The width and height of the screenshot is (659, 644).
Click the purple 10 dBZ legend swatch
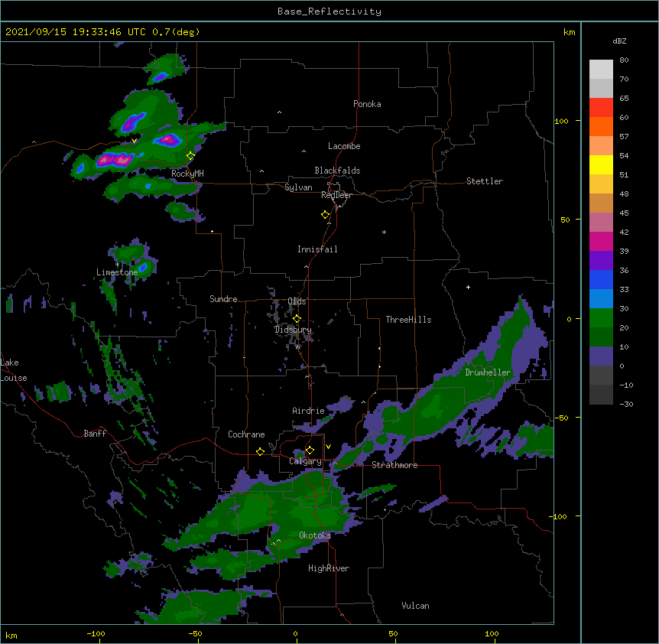tap(601, 356)
